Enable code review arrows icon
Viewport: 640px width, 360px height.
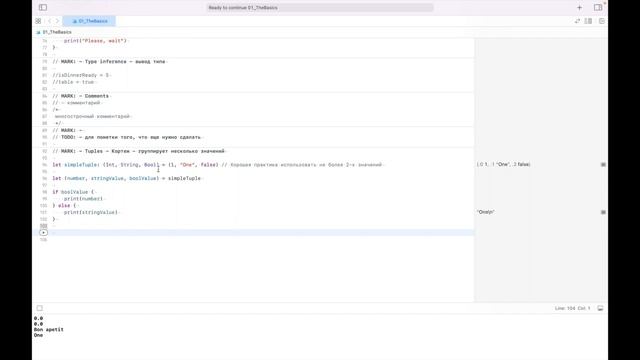coord(577,21)
